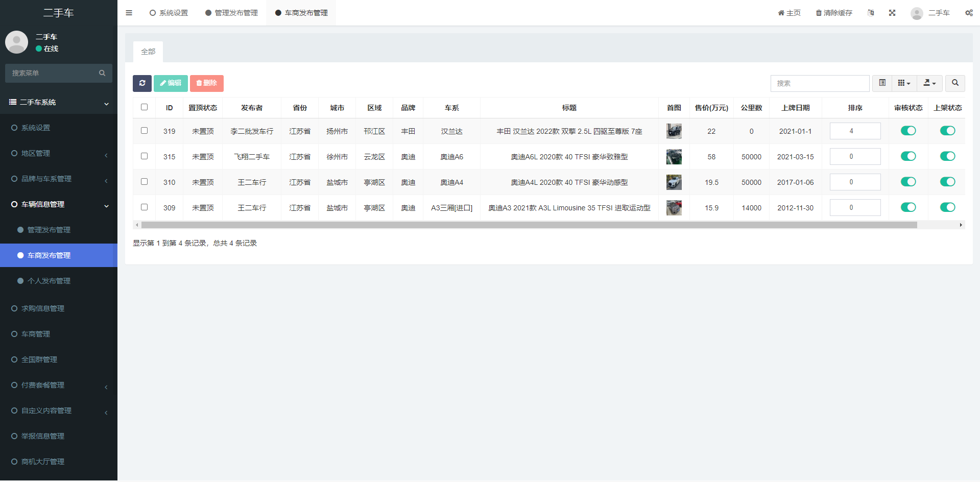980x482 pixels.
Task: Switch to the 管理发布管理 top tab
Action: pyautogui.click(x=231, y=13)
